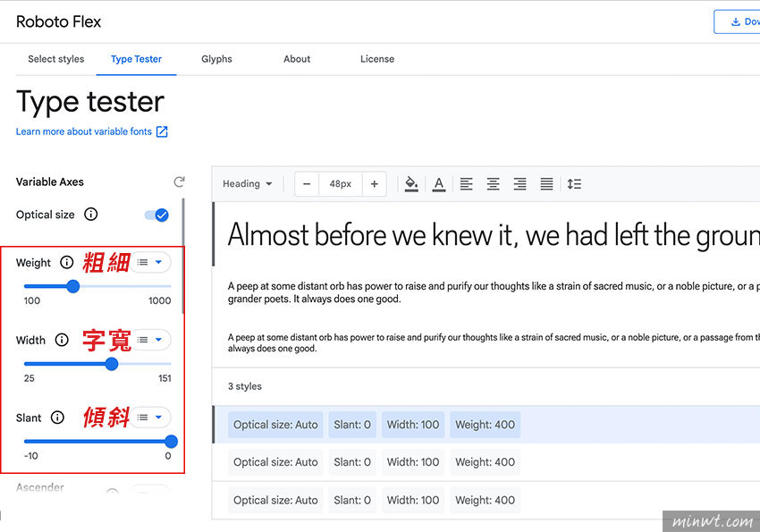Click third row's Optical size: Auto chip
The width and height of the screenshot is (760, 532).
(x=275, y=500)
